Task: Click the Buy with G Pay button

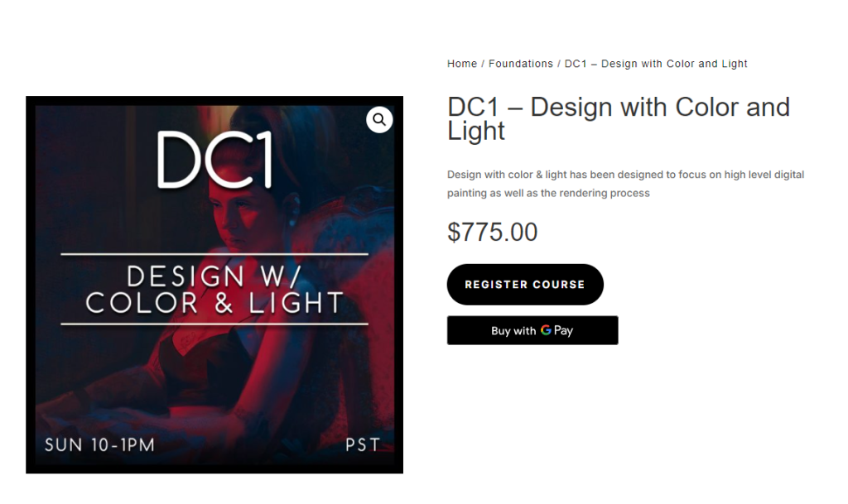Action: click(x=532, y=330)
